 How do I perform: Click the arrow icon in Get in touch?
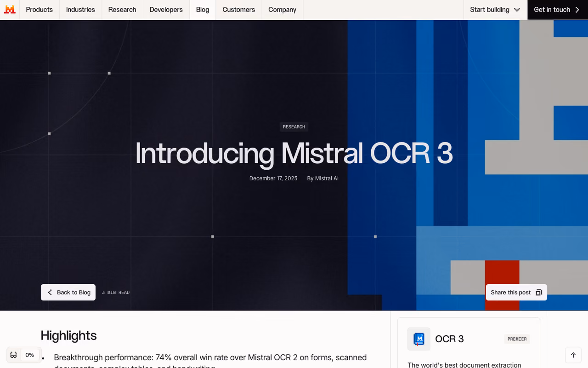coord(577,10)
